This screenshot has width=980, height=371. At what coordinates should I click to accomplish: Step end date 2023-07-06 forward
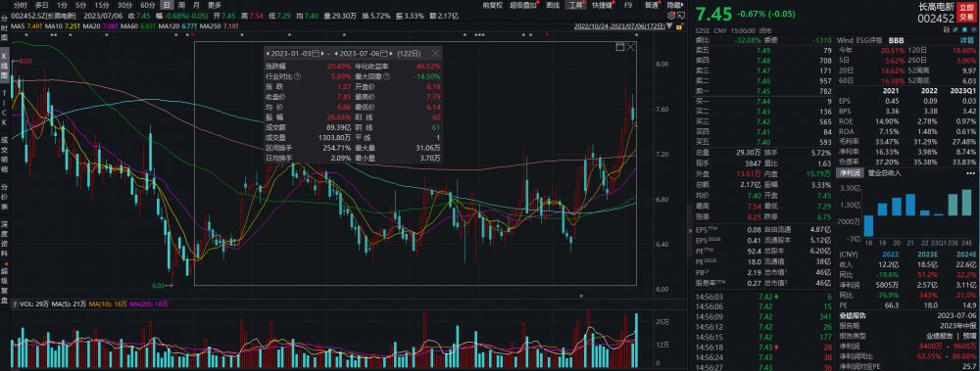pyautogui.click(x=391, y=54)
